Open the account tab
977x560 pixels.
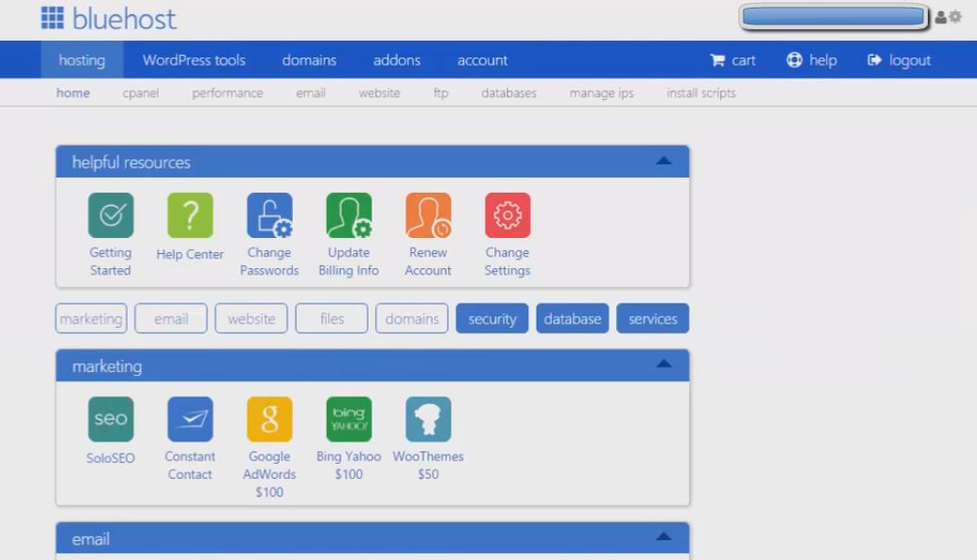(482, 59)
